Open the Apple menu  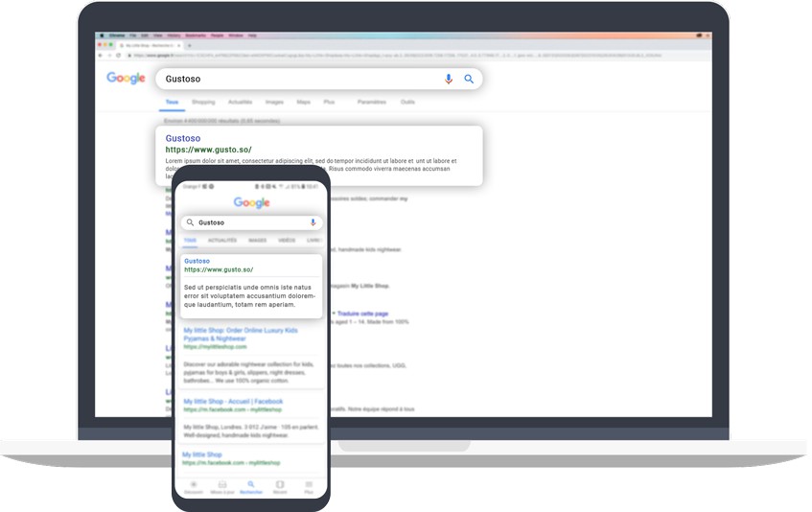102,35
